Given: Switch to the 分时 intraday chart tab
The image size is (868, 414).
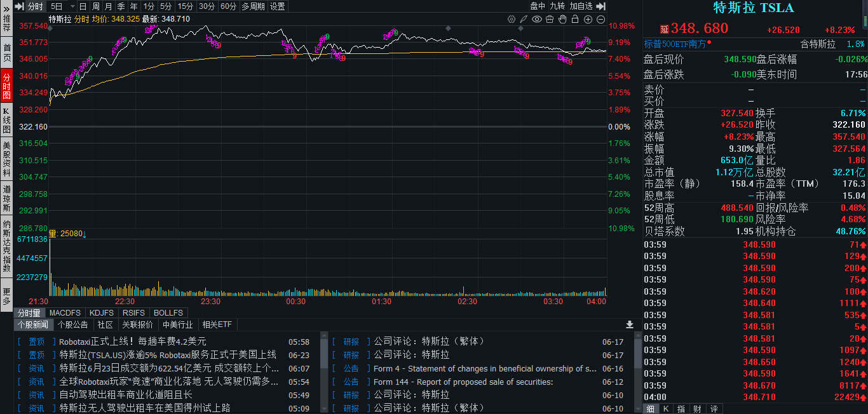Looking at the screenshot, I should [x=35, y=6].
